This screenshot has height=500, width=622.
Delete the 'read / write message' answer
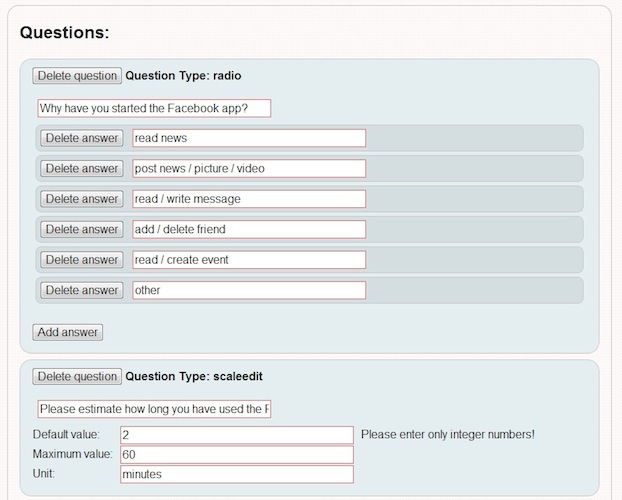coord(82,199)
